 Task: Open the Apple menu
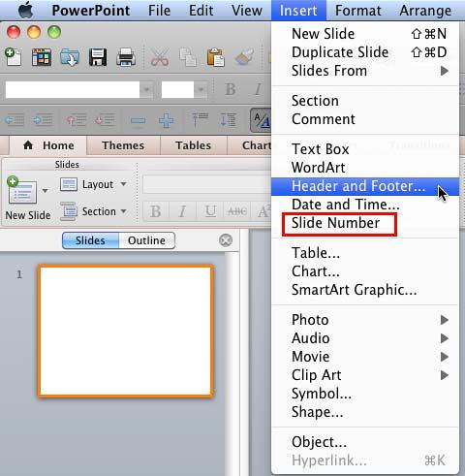26,11
